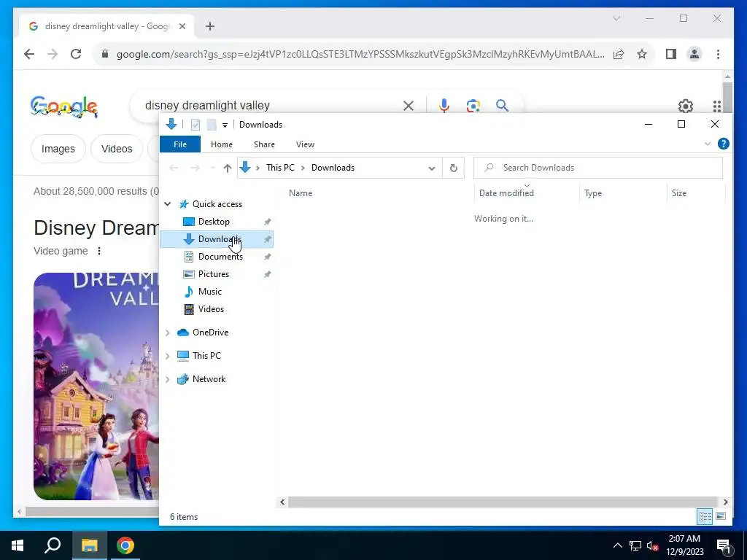747x560 pixels.
Task: Filter Google results by Images
Action: click(58, 149)
